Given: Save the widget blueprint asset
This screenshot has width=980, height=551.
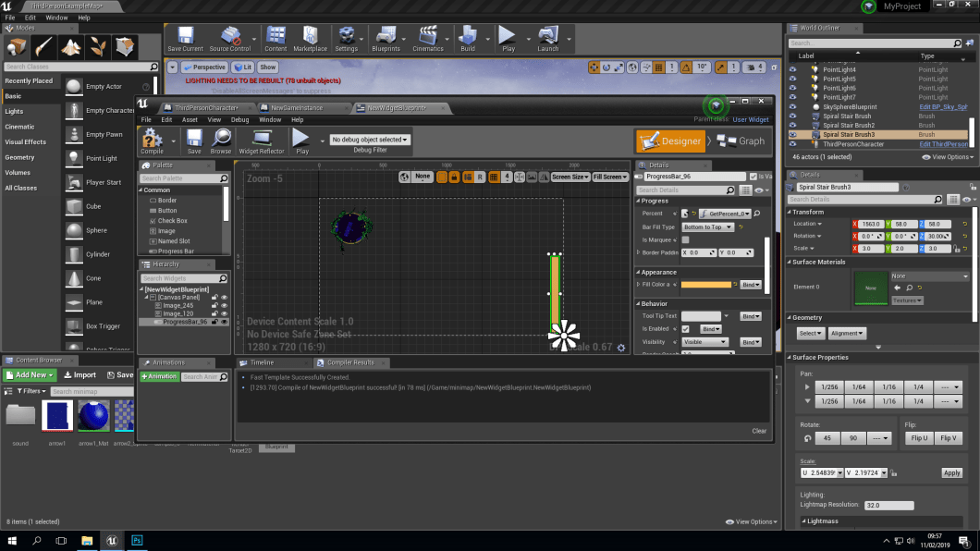Looking at the screenshot, I should [194, 141].
